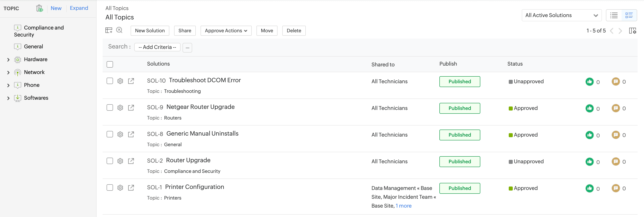Viewport: 644px width, 217px height.
Task: Open the Add Criteria search field
Action: [x=157, y=47]
